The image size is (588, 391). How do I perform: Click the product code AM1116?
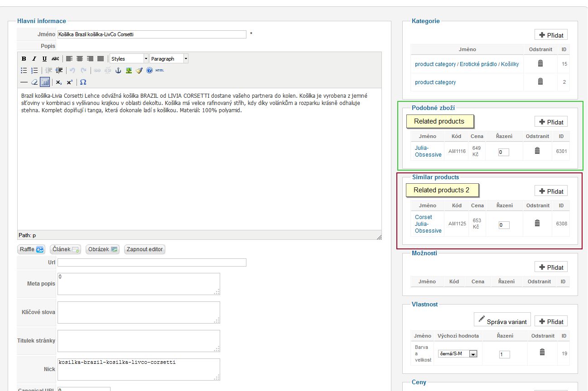457,151
